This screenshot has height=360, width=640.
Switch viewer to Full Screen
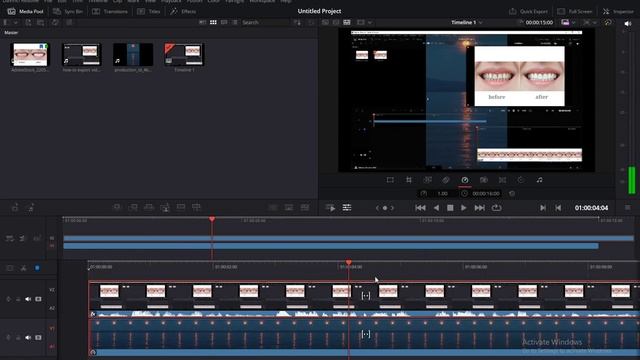pyautogui.click(x=574, y=11)
